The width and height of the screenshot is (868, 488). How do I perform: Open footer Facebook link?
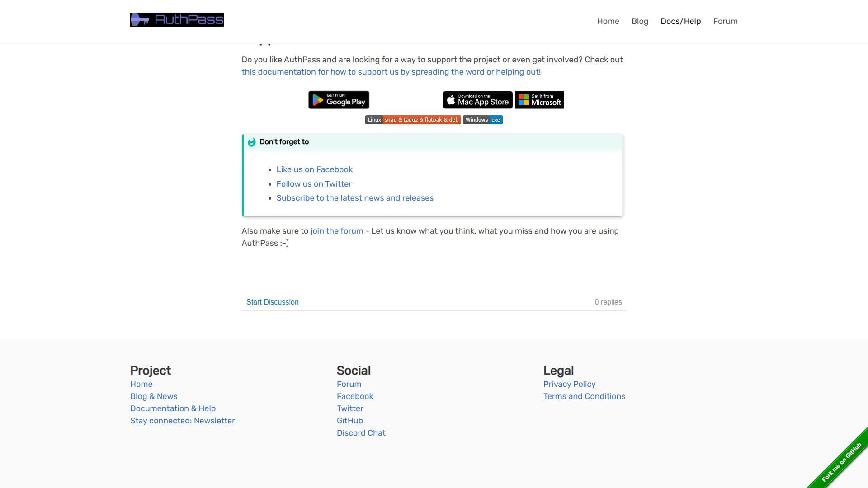pyautogui.click(x=354, y=396)
